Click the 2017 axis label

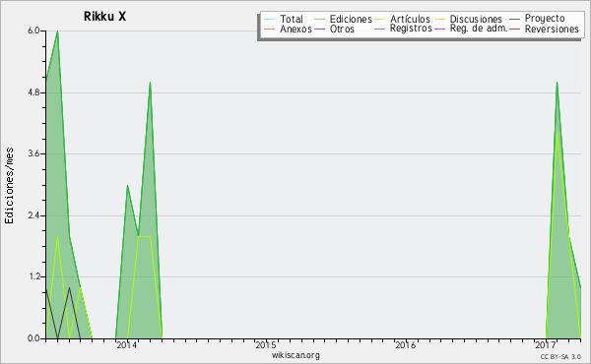coord(545,344)
